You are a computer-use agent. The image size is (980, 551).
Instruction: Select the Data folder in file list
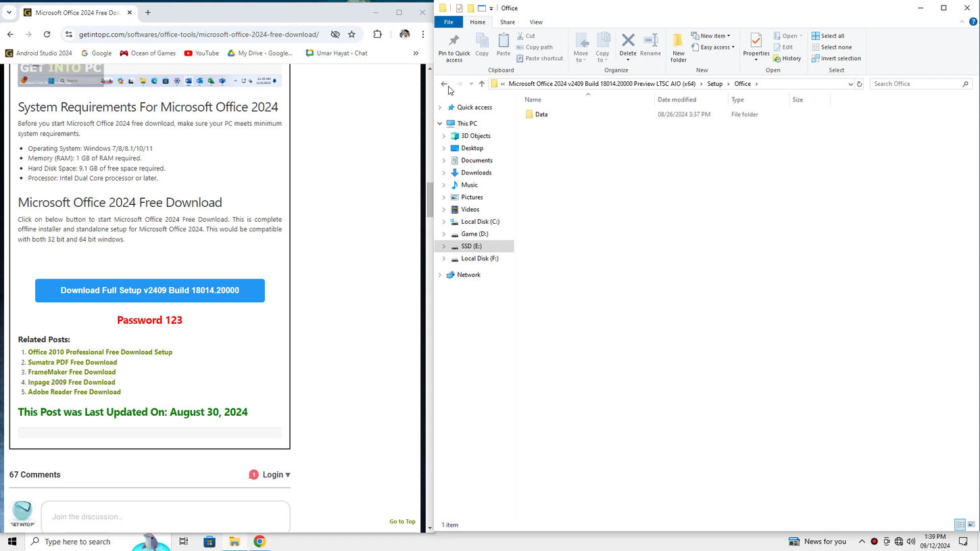[541, 115]
